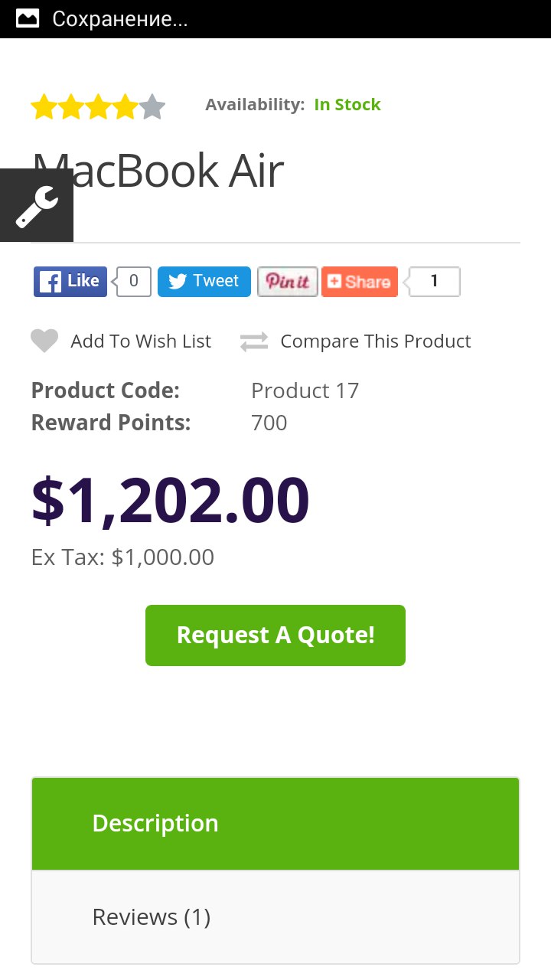551x980 pixels.
Task: Click the orange Share button
Action: coord(360,282)
